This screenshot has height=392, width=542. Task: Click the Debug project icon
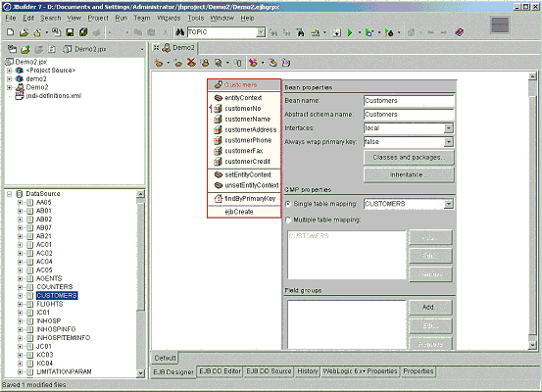point(370,32)
